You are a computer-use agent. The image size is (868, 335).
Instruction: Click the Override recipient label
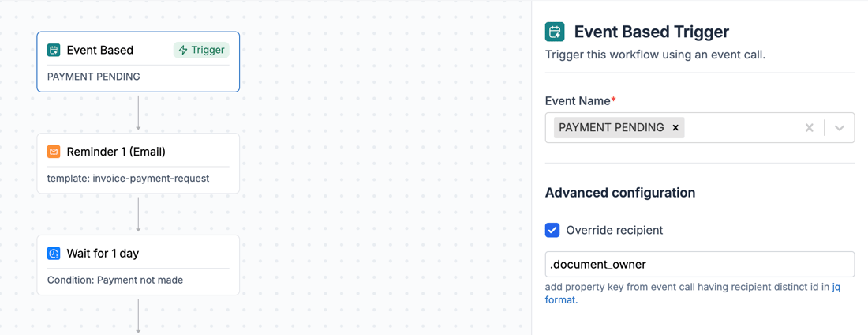coord(615,230)
